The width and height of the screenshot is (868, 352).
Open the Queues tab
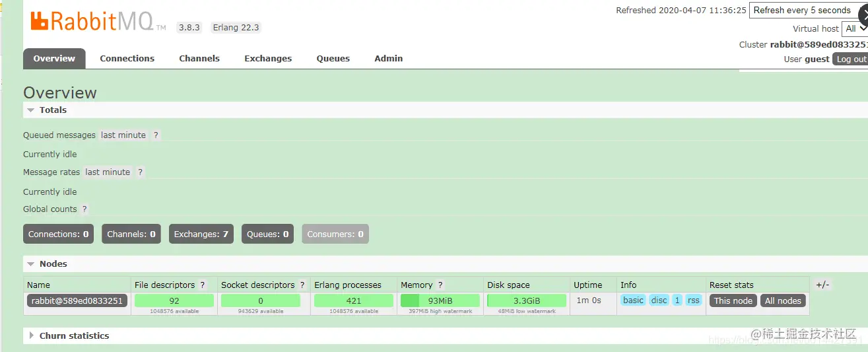(333, 58)
